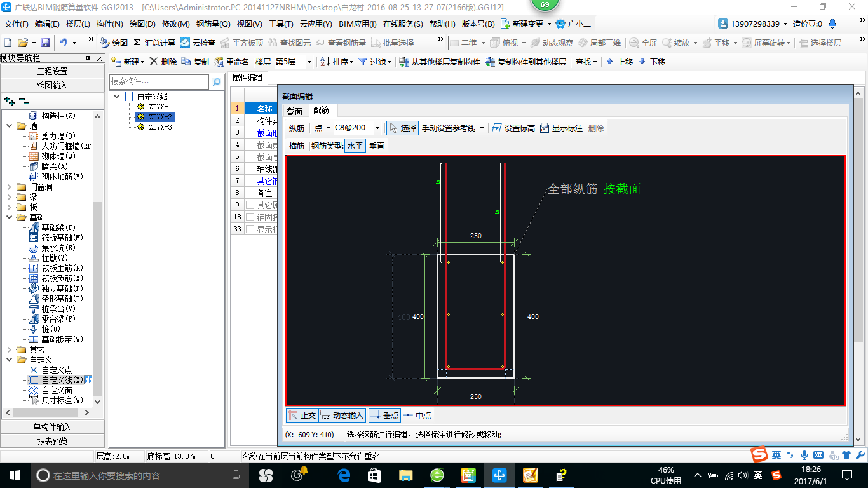Viewport: 868px width, 488px height.
Task: Click 报表预览 navigation button
Action: [x=52, y=440]
